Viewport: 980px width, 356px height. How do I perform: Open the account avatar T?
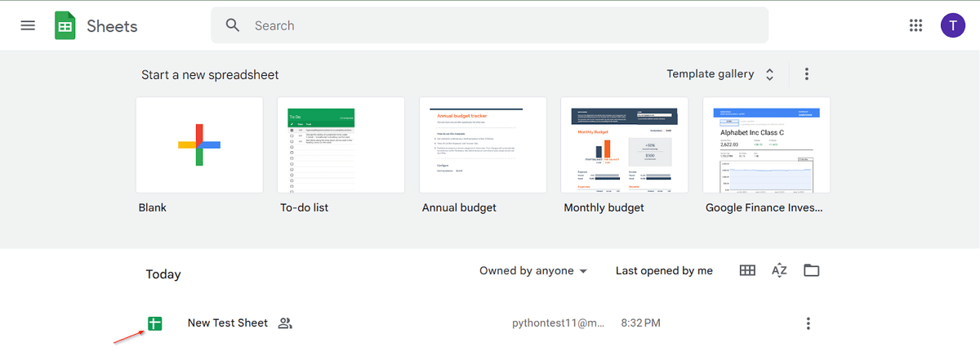(x=952, y=25)
